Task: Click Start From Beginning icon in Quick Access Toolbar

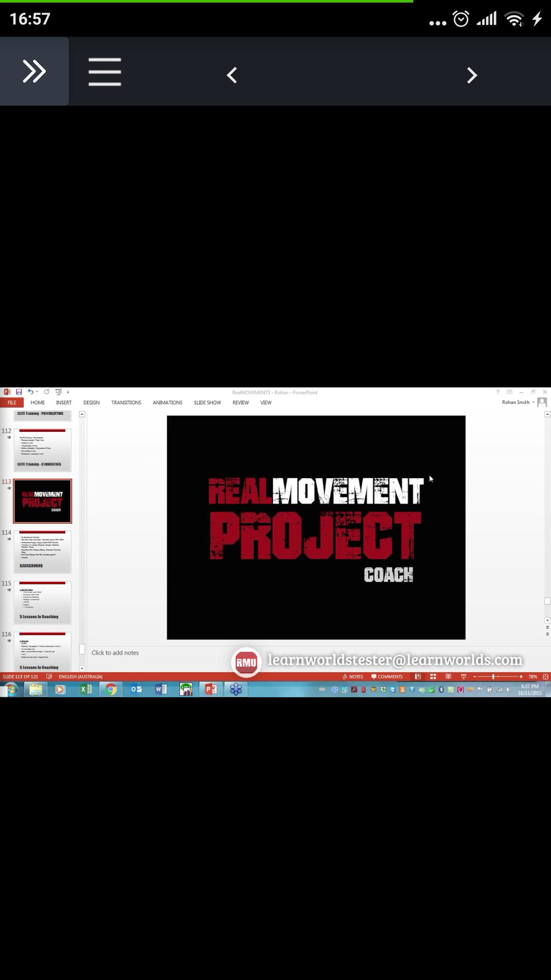Action: click(x=59, y=392)
